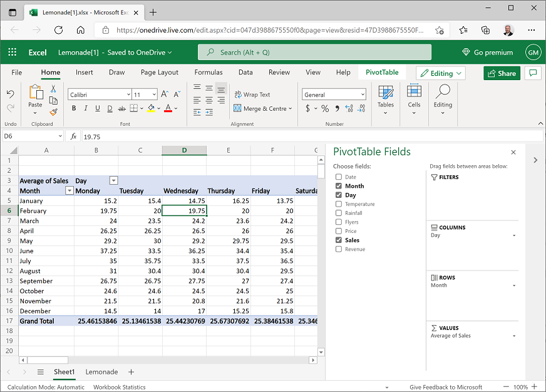The height and width of the screenshot is (392, 546).
Task: Click the Go premium link
Action: (487, 52)
